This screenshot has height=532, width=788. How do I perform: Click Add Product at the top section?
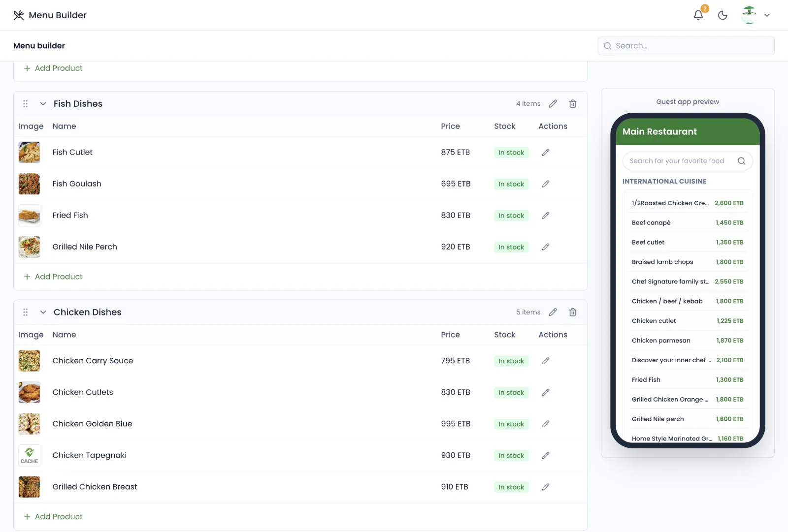(53, 68)
